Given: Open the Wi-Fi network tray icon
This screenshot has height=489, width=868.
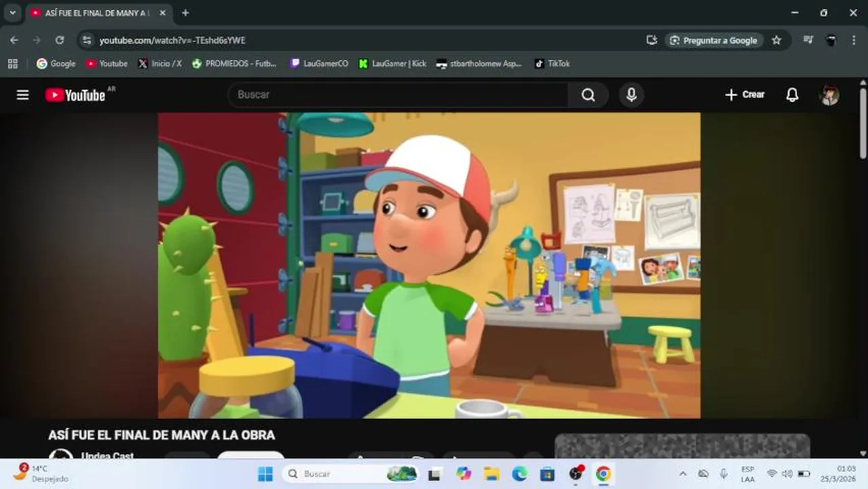Looking at the screenshot, I should tap(772, 474).
